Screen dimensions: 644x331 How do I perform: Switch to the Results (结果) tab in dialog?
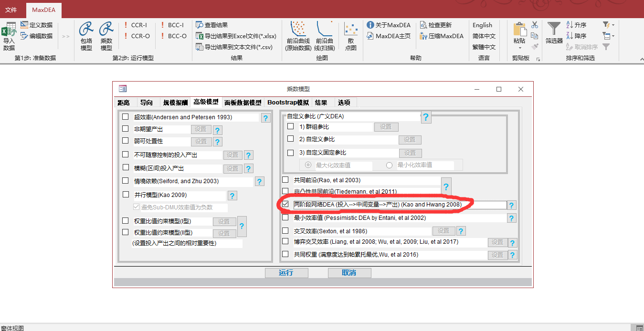[321, 103]
